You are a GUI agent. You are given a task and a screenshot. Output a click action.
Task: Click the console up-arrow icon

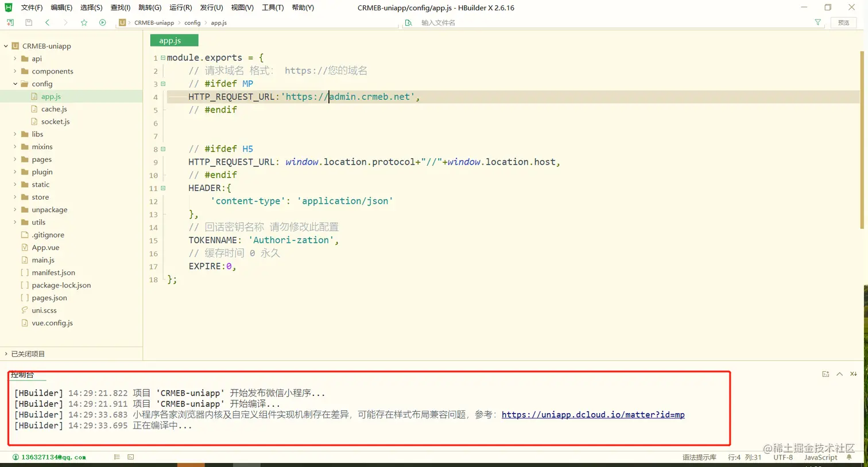click(x=839, y=374)
